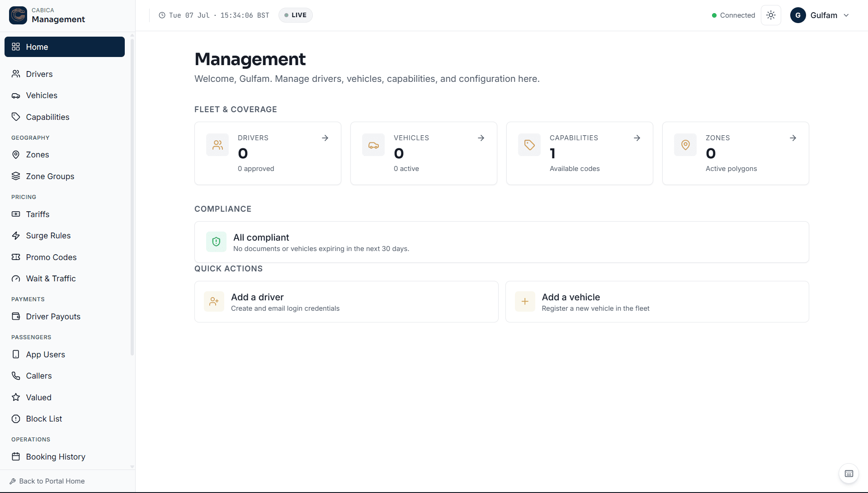Click the sidebar vertical scrollbar
The height and width of the screenshot is (493, 868).
pos(132,197)
